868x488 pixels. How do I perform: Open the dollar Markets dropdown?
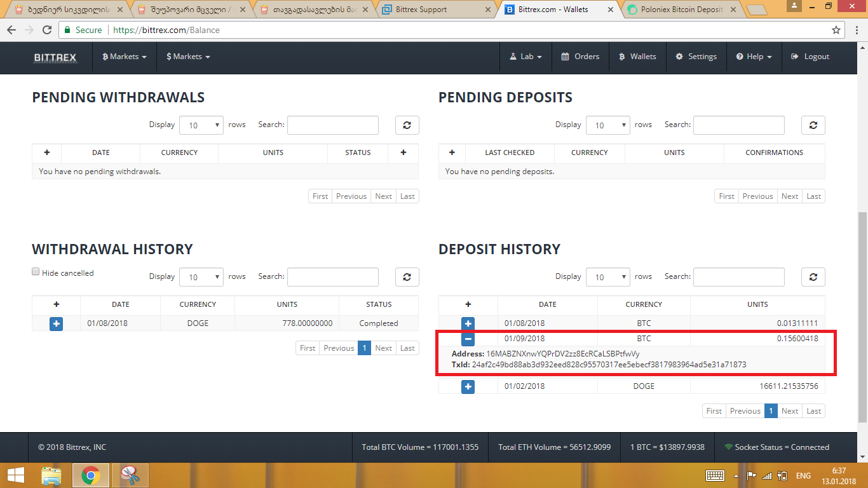click(x=188, y=57)
